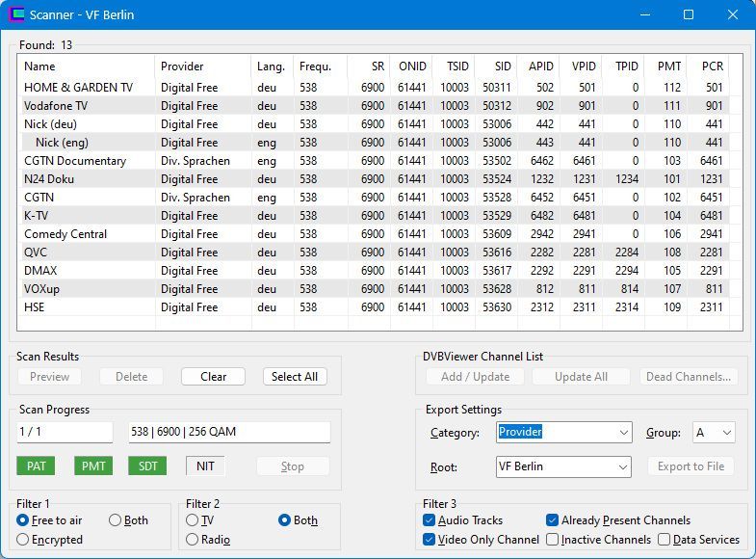Click the SDT status indicator
This screenshot has height=559, width=756.
147,466
